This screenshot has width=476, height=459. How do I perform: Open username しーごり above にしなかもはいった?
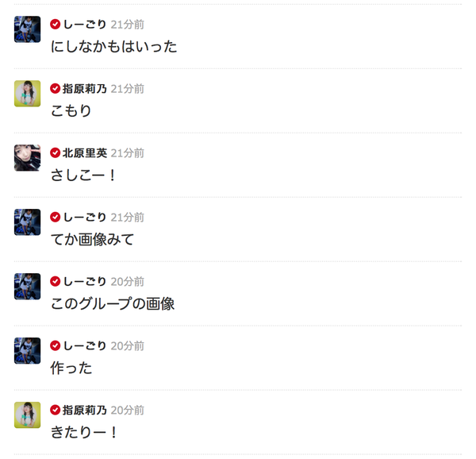[x=85, y=25]
